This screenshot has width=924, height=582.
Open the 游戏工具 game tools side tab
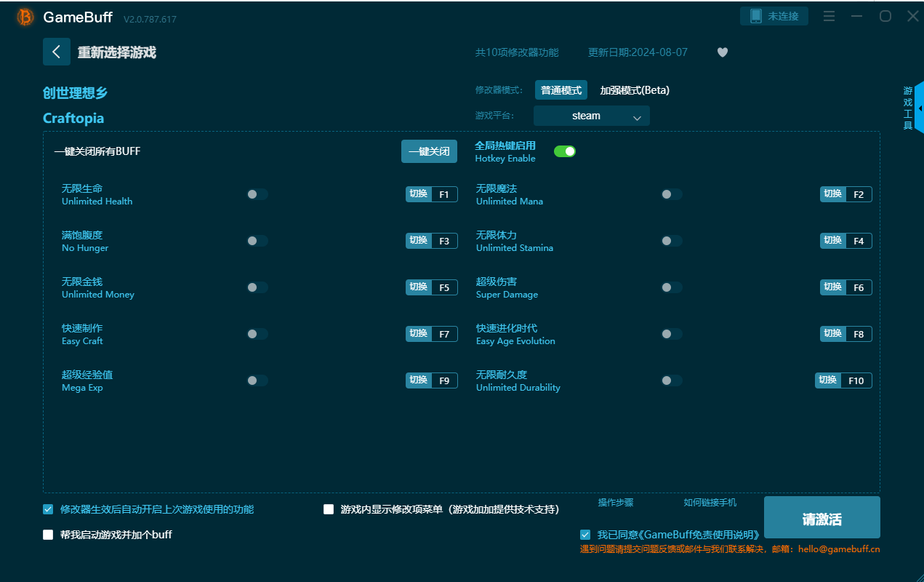pyautogui.click(x=908, y=108)
